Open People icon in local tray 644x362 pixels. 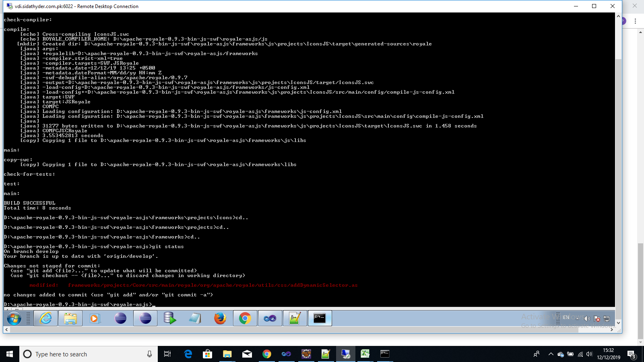point(536,354)
